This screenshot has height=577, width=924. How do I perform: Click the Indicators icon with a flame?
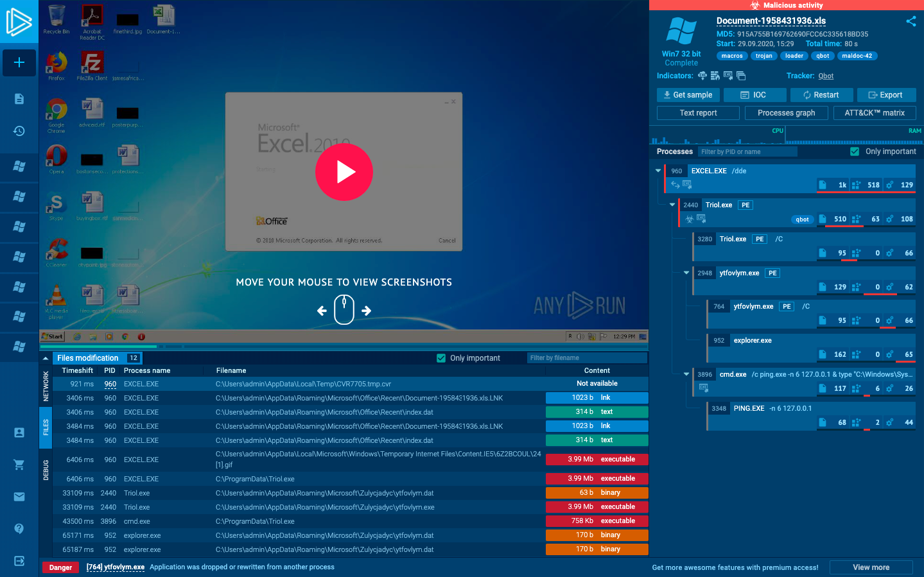[x=715, y=76]
